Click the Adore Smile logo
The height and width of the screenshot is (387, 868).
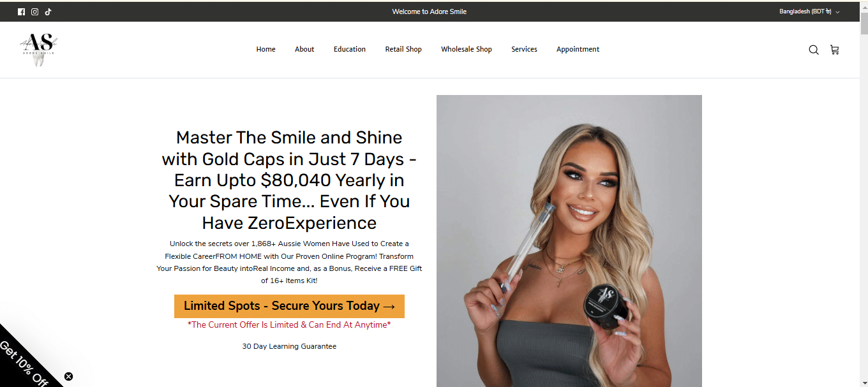pyautogui.click(x=39, y=49)
